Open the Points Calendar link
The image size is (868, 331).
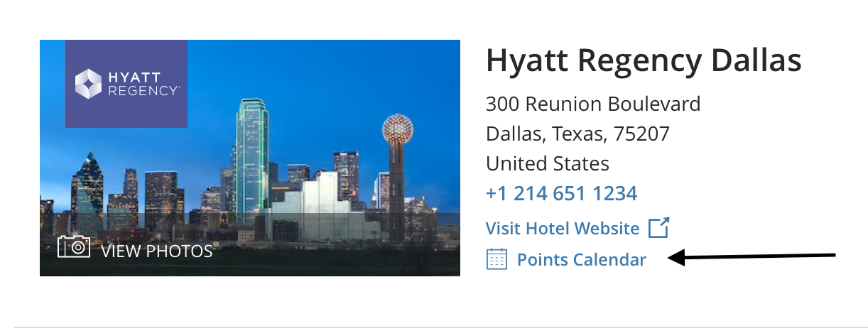click(582, 260)
